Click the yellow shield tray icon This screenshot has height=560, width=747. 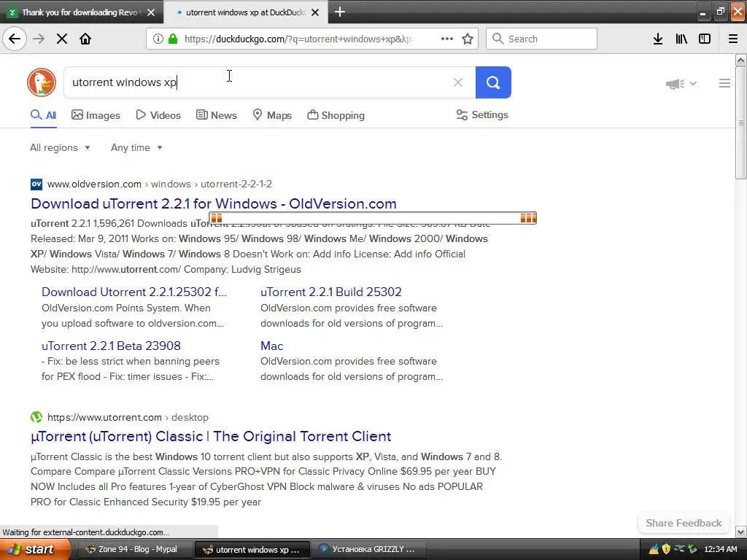tap(667, 550)
